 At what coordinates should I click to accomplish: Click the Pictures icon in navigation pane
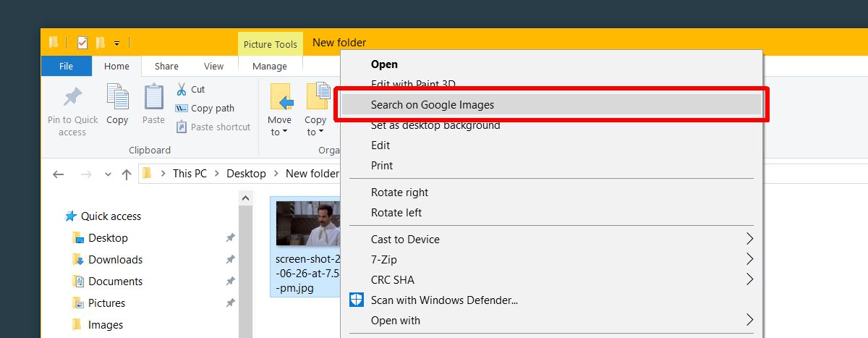click(x=78, y=303)
